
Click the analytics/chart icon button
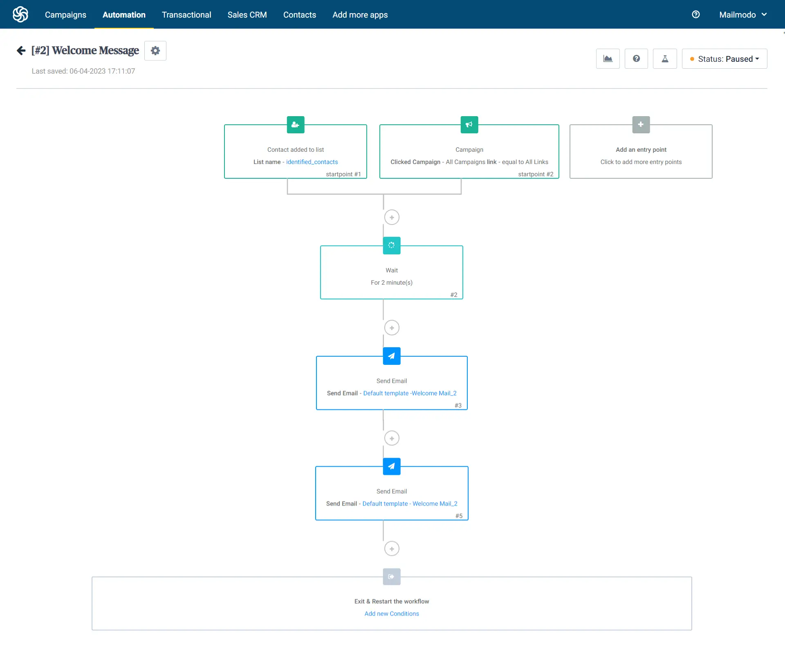pyautogui.click(x=608, y=58)
